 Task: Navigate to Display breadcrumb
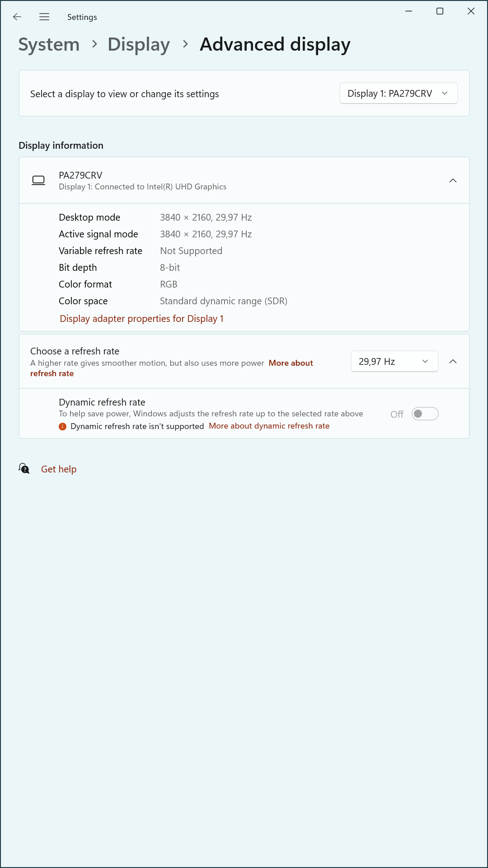[x=139, y=44]
